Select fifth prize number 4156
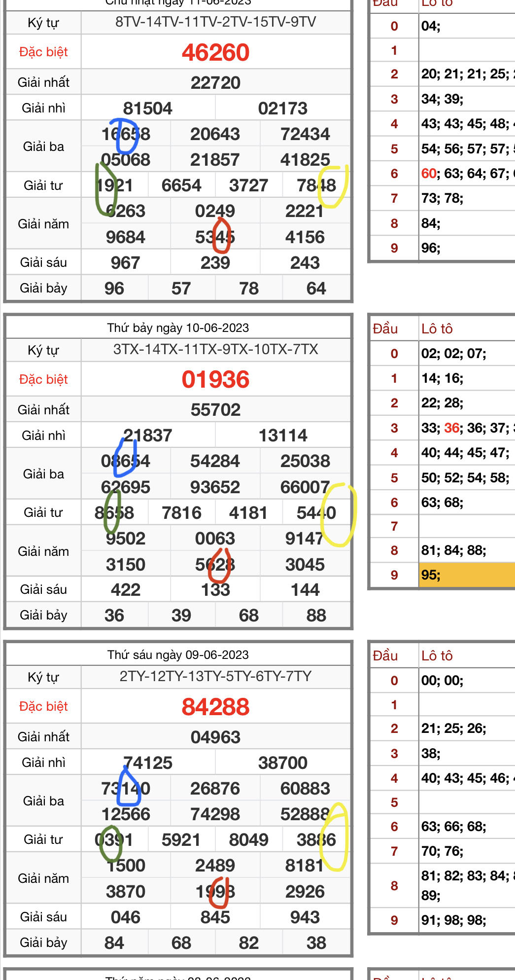Viewport: 515px width, 980px height. [x=305, y=237]
